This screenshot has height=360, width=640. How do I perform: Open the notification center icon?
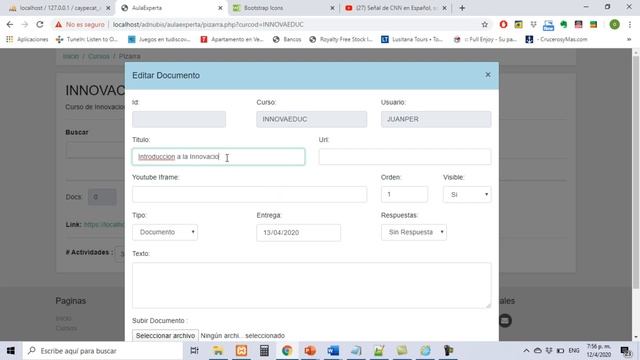click(x=626, y=351)
